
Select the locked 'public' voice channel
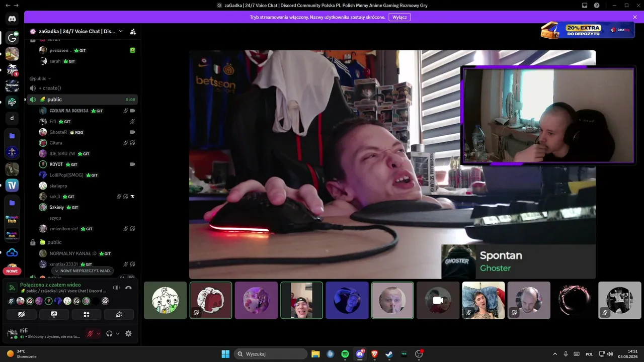[x=82, y=242]
